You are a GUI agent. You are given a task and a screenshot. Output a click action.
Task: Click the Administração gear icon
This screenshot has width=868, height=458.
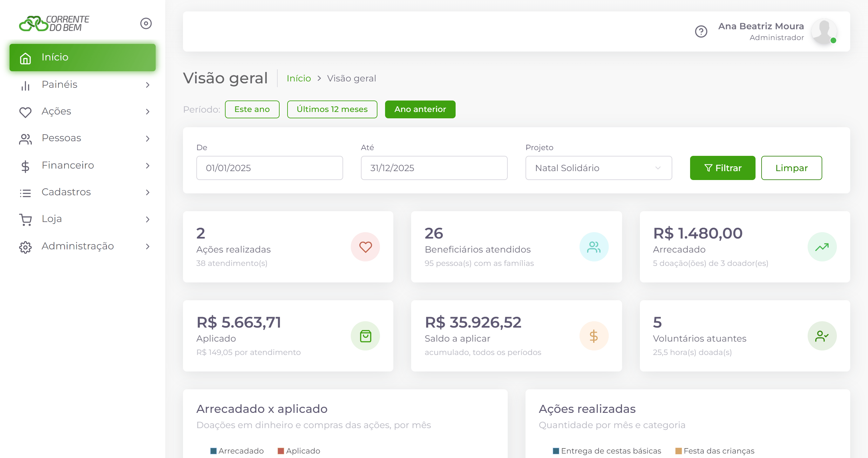click(x=25, y=247)
